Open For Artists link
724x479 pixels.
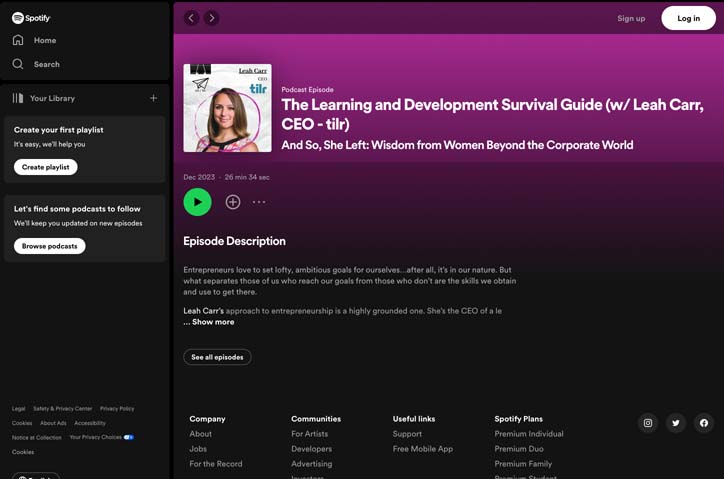click(309, 434)
